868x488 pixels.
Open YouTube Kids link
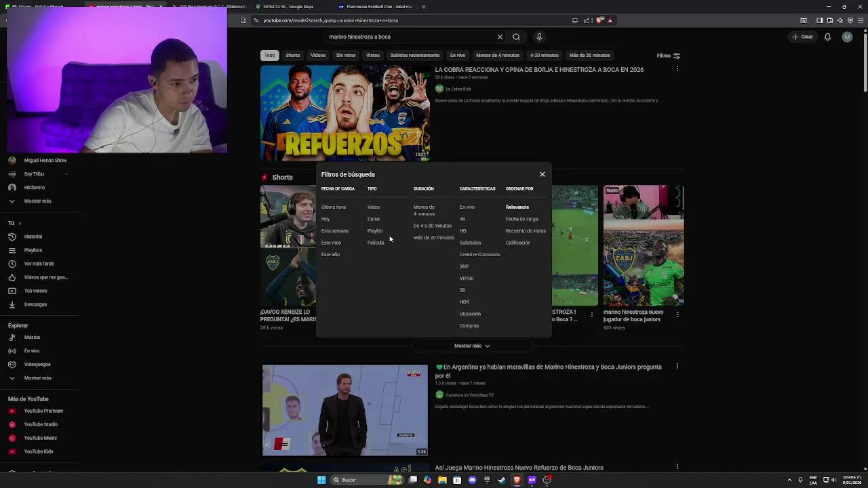[39, 451]
